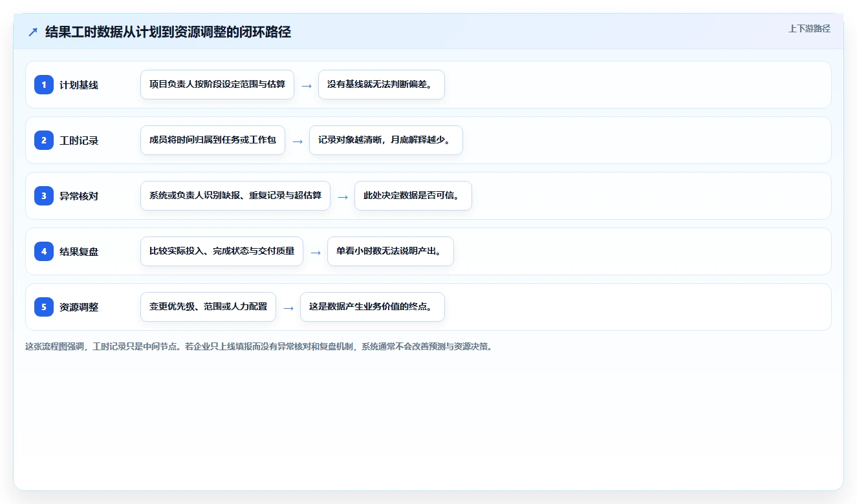The height and width of the screenshot is (504, 857).
Task: Select step badge number 2
Action: pyautogui.click(x=44, y=140)
